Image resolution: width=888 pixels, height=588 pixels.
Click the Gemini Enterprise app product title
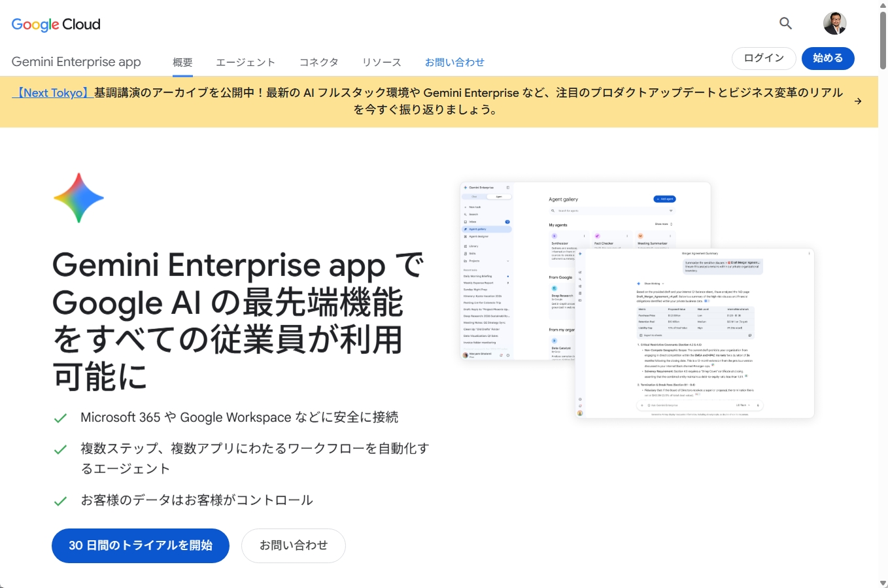pyautogui.click(x=77, y=62)
